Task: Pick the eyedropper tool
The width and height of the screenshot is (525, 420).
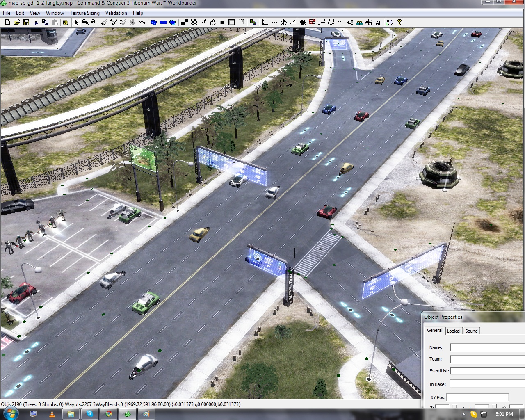Action: [x=203, y=22]
